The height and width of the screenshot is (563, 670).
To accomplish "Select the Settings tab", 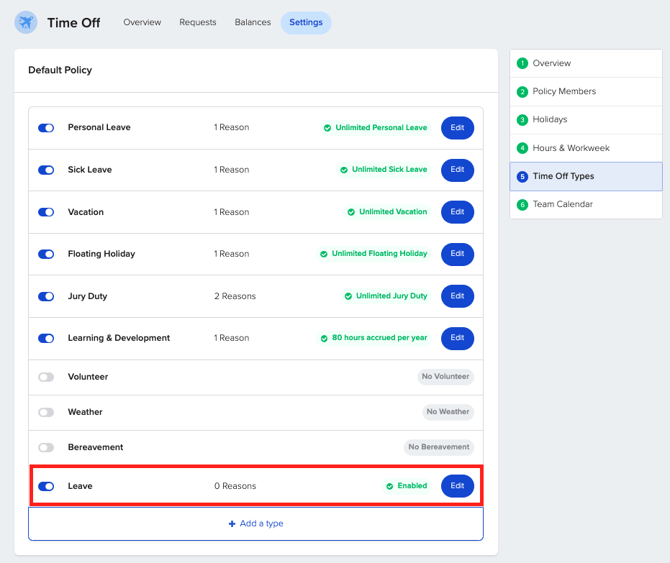I will (x=306, y=23).
